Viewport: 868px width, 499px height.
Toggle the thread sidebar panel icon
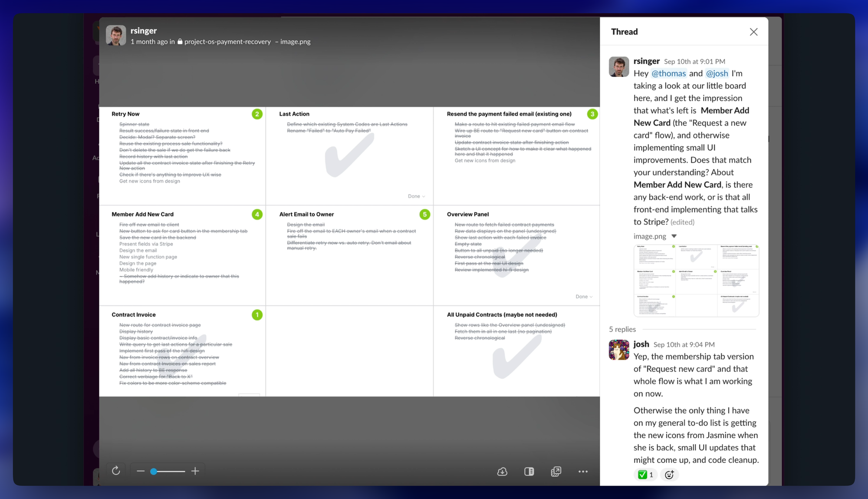(529, 472)
